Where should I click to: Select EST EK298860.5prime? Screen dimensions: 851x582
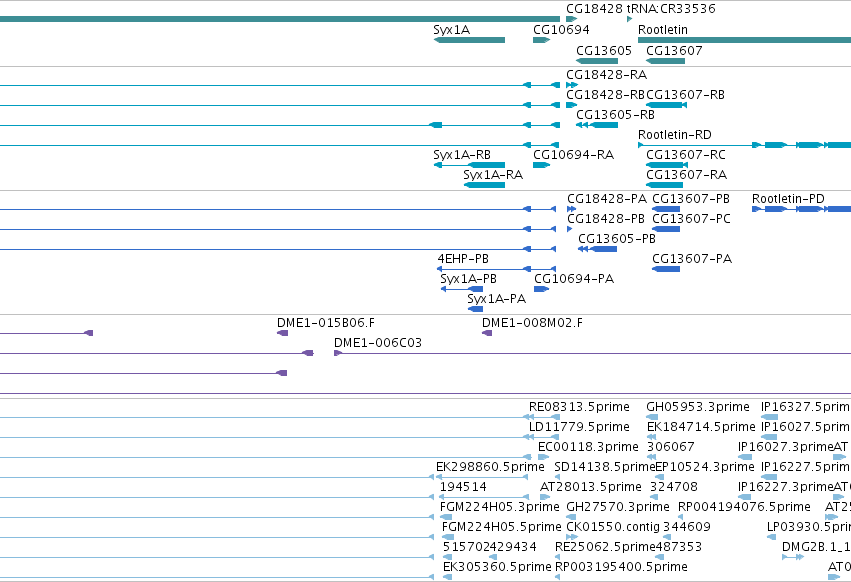[490, 467]
